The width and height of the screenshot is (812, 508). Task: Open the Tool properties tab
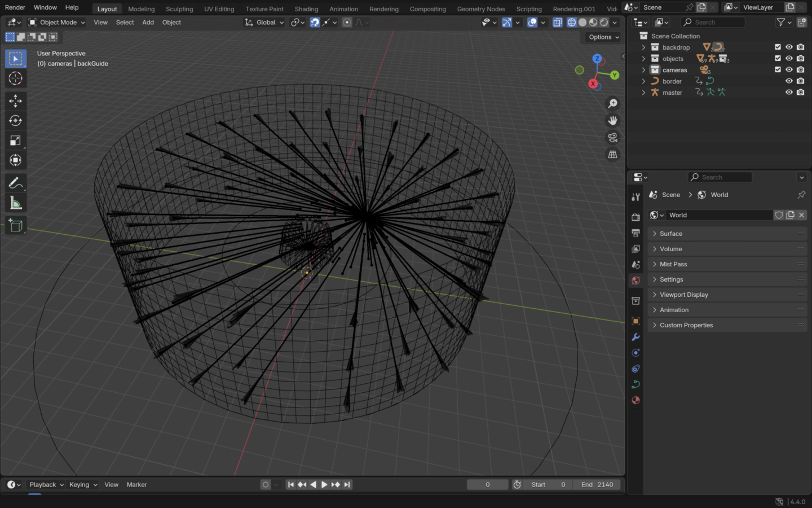pyautogui.click(x=636, y=197)
